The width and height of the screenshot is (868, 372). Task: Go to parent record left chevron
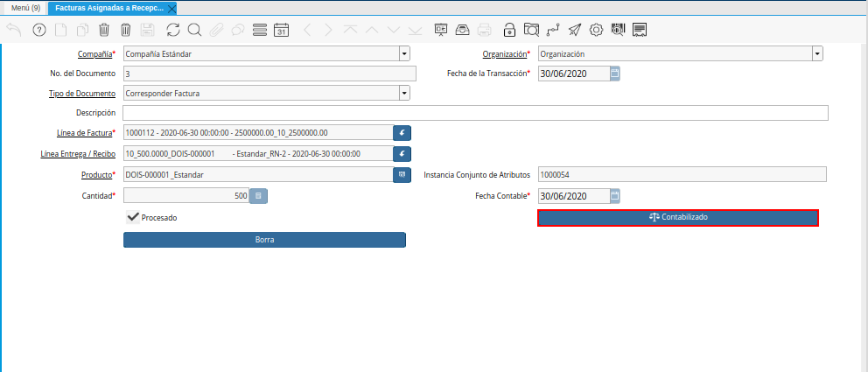pos(307,30)
